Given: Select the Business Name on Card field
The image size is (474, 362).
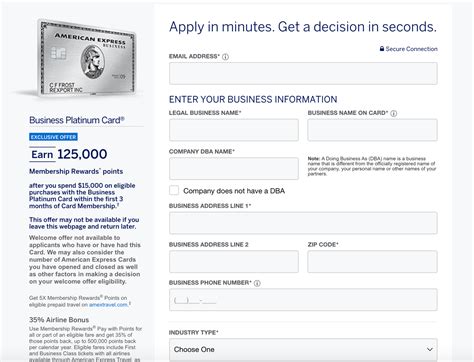Looking at the screenshot, I should click(372, 130).
